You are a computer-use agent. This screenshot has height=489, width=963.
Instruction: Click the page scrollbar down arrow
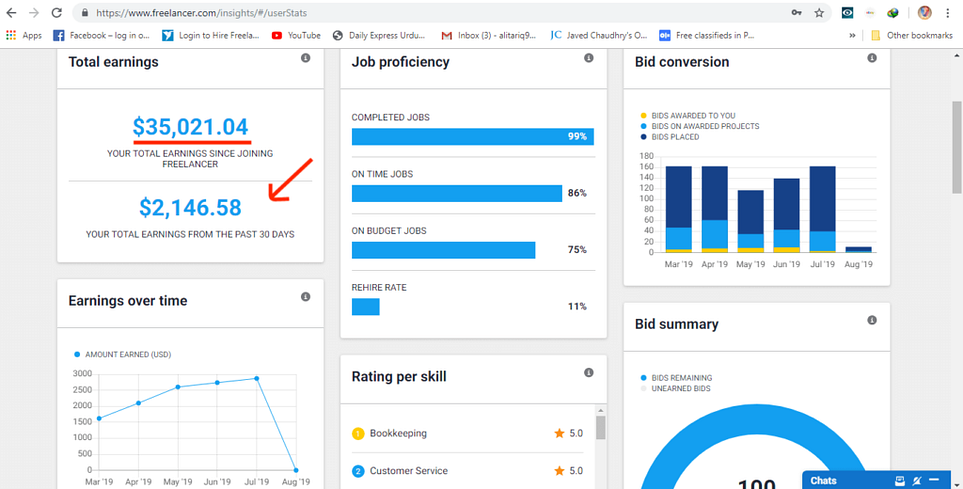[957, 483]
